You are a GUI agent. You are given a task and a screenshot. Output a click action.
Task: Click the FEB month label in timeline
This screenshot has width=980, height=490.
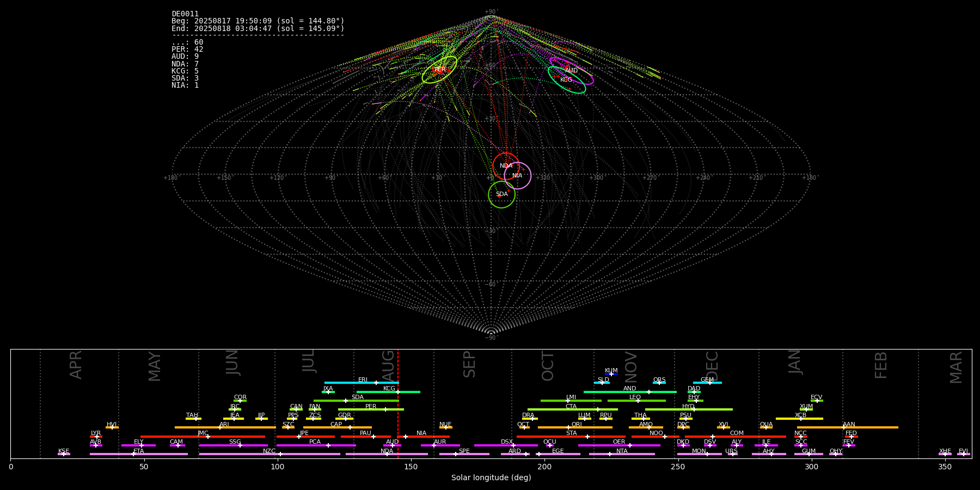(881, 365)
